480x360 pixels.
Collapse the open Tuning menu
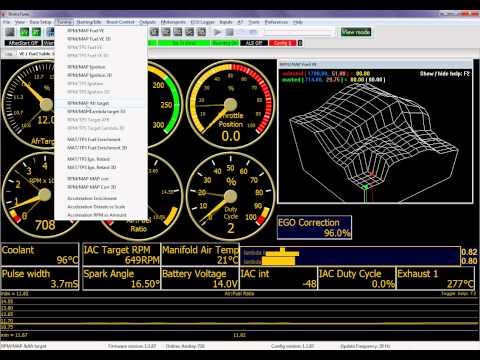pos(64,22)
